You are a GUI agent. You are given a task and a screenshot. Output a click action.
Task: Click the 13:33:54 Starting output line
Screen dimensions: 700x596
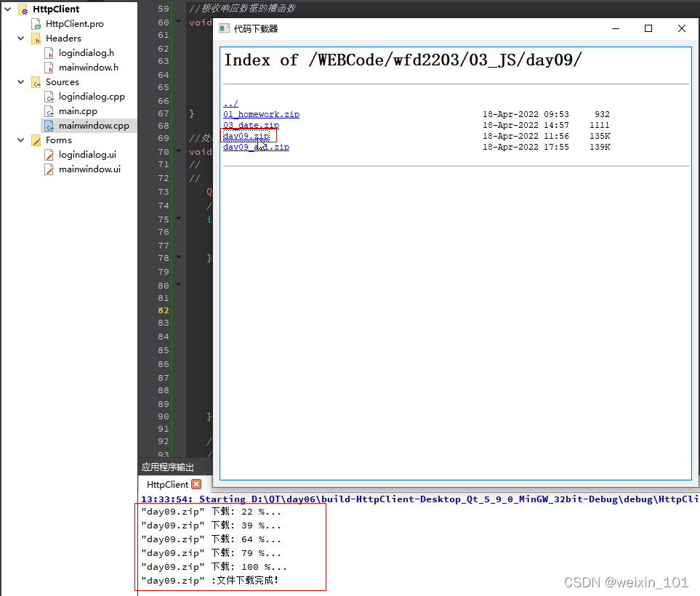[x=419, y=499]
